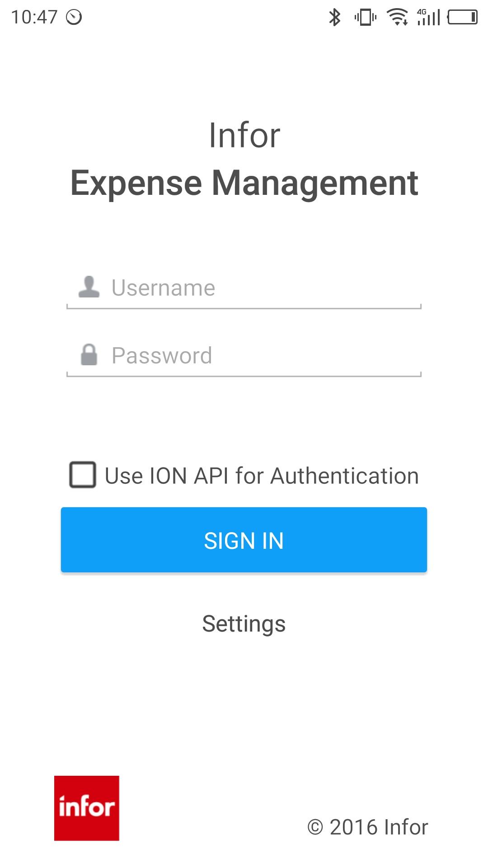This screenshot has height=868, width=488.
Task: Tap the 4G cellular signal icon
Action: point(428,17)
